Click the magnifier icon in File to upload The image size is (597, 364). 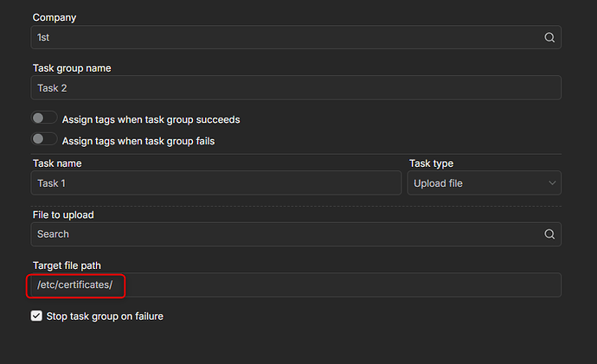[549, 234]
